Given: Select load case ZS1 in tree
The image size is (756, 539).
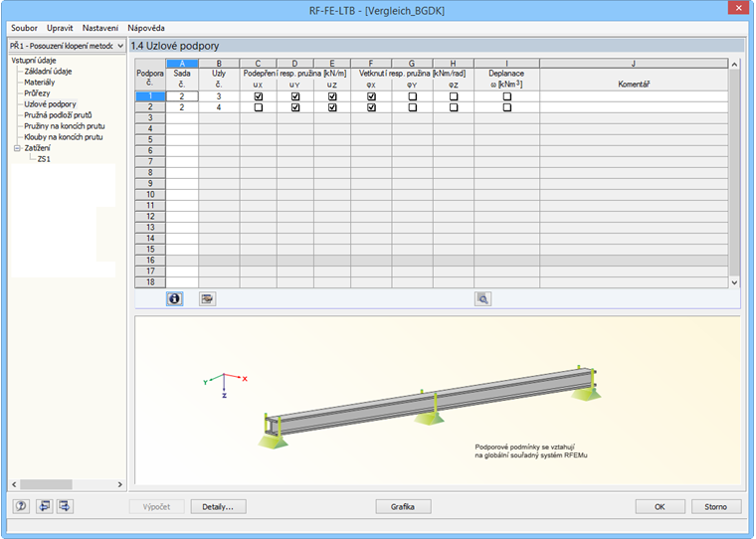Looking at the screenshot, I should (x=44, y=159).
